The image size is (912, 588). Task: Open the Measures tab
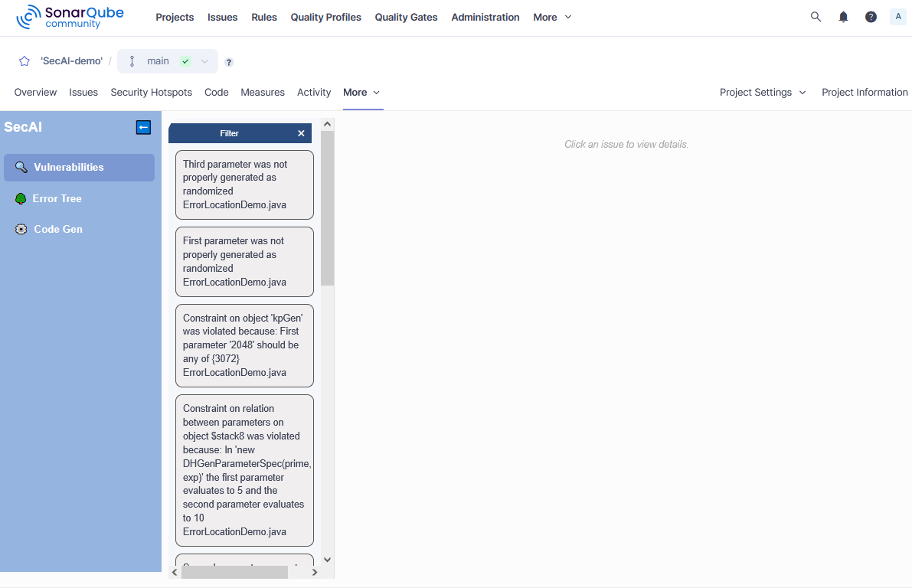263,93
